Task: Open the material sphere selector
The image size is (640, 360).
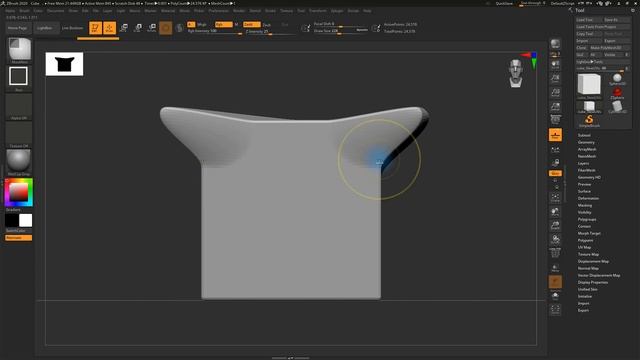Action: pos(19,161)
